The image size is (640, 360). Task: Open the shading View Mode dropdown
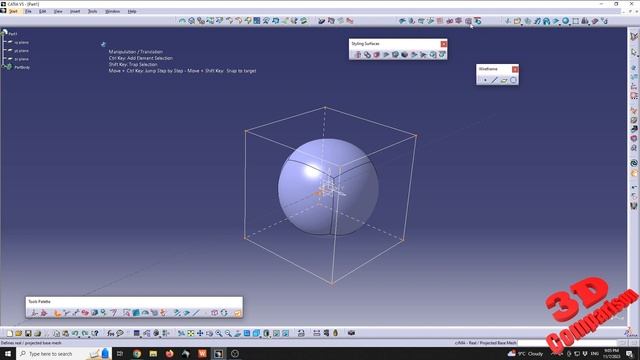pos(266,333)
